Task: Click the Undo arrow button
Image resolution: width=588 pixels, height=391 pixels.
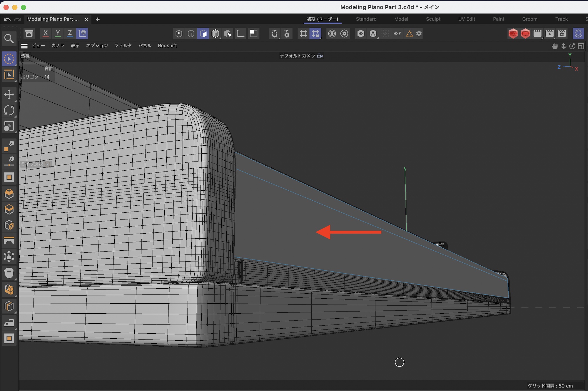Action: coord(7,19)
